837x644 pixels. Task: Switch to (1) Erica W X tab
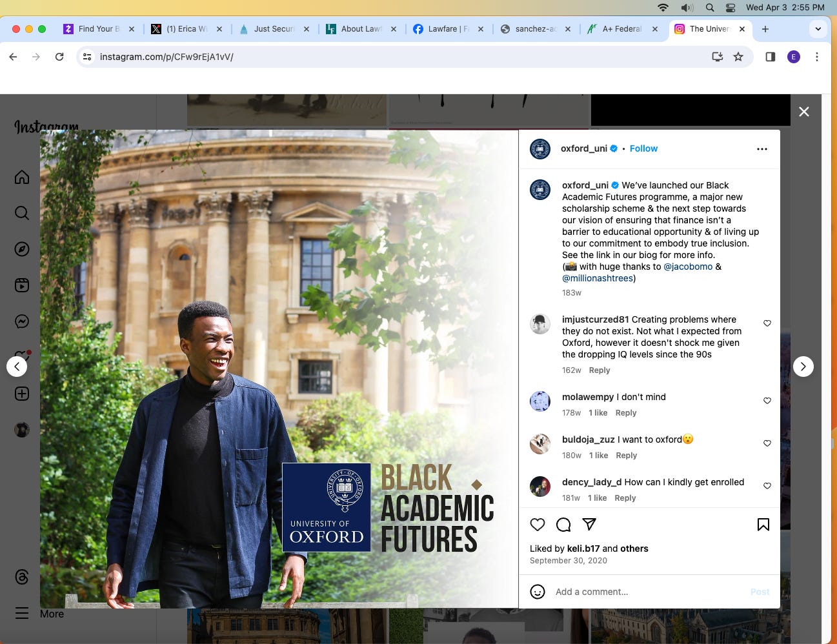(186, 29)
